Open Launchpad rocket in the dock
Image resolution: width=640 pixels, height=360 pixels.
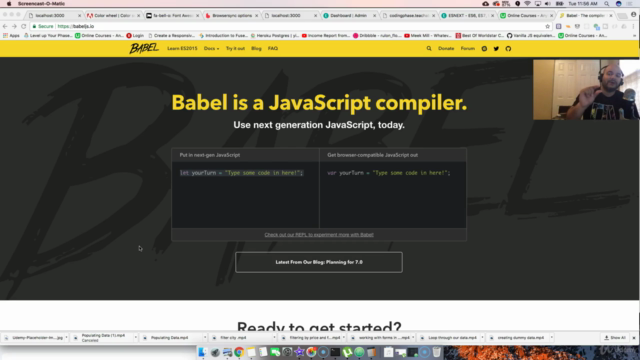point(215,352)
